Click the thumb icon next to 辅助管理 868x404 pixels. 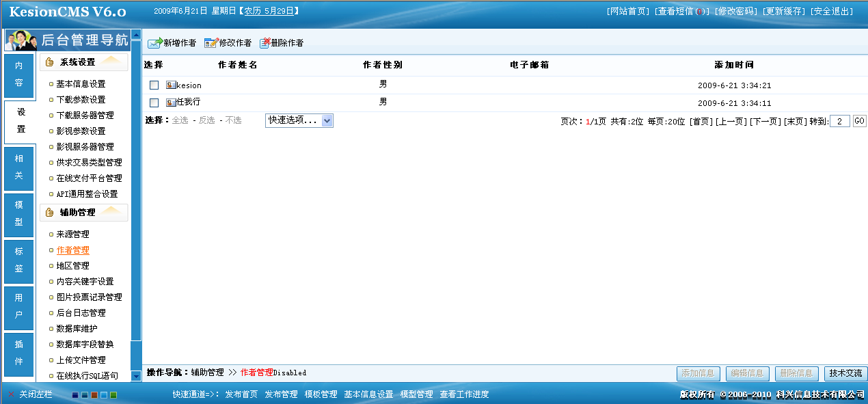click(49, 213)
